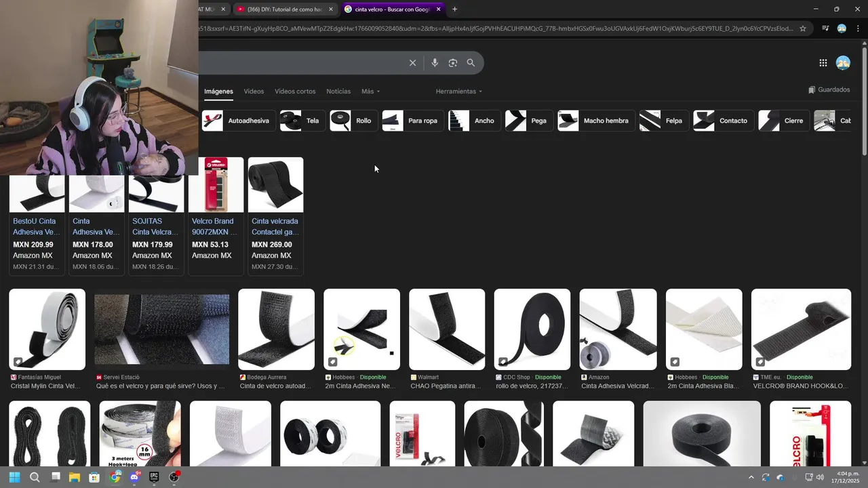Switch to the YouTube DIY Tutorial tab

283,9
